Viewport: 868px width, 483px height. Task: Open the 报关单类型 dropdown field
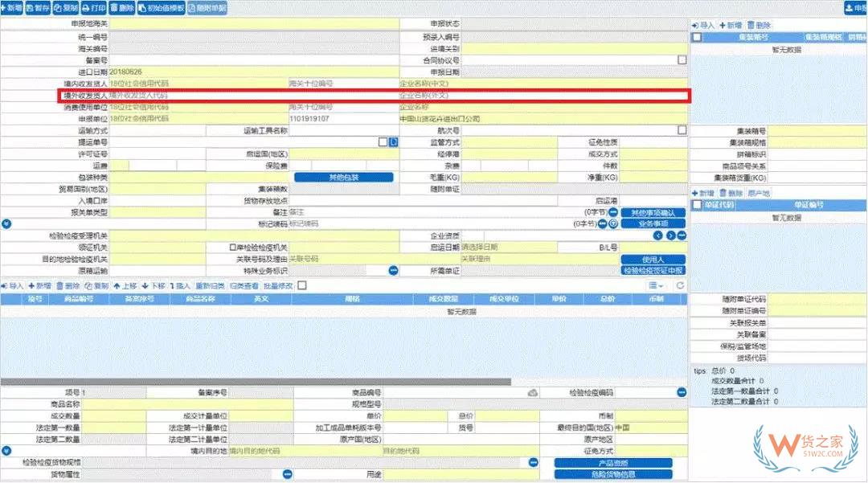tap(158, 212)
